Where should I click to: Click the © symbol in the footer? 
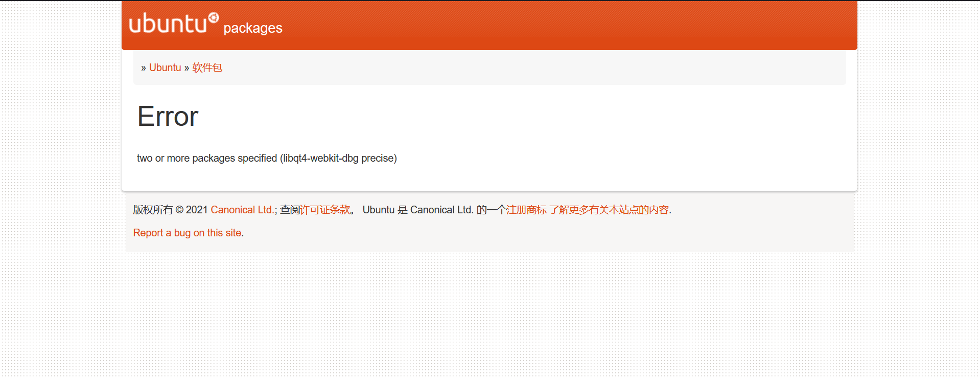coord(179,210)
